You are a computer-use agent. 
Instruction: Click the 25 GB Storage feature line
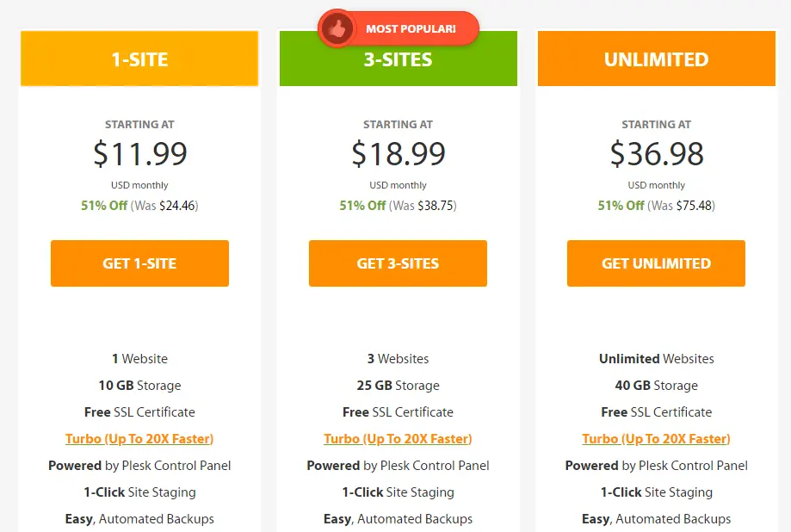[398, 386]
